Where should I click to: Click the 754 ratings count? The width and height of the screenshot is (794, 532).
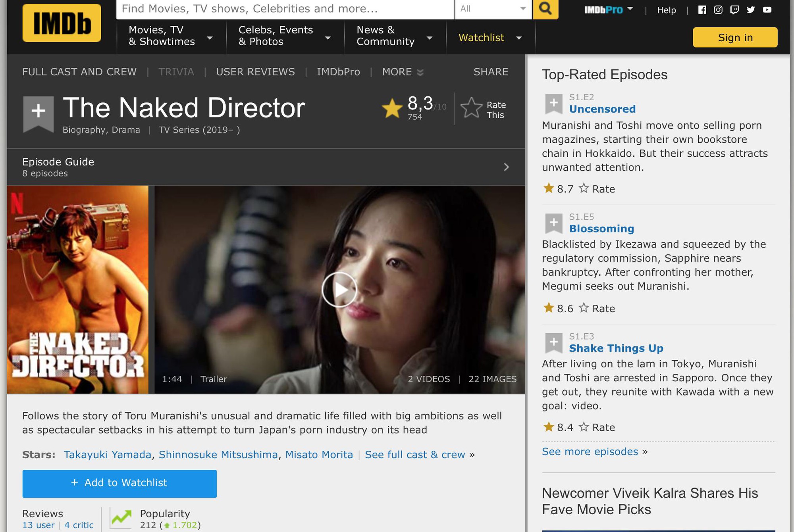point(414,117)
